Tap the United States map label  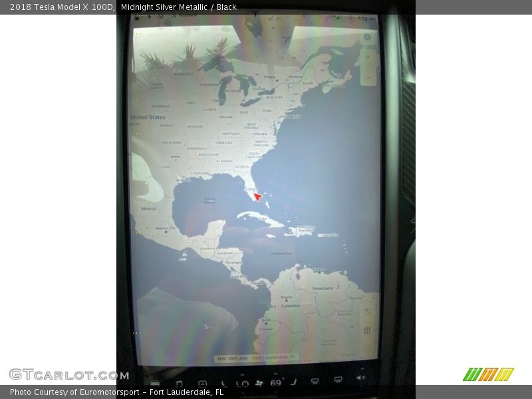148,117
